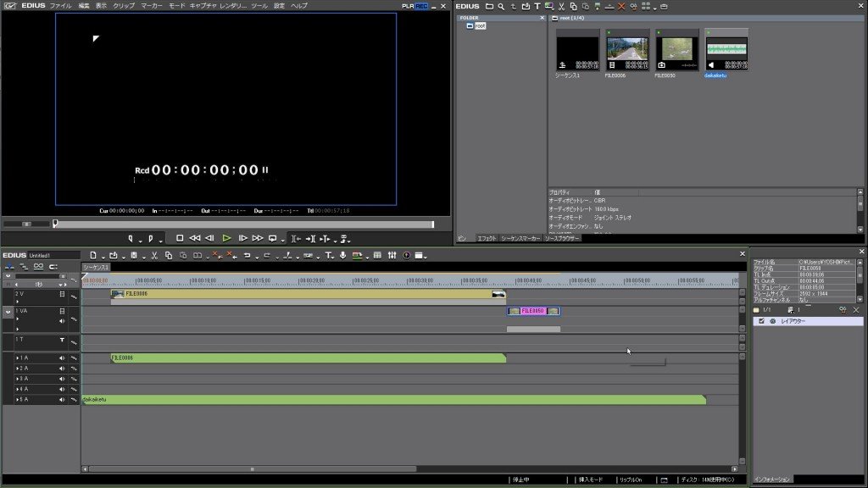Switch to the エフェクト tab

coord(487,238)
